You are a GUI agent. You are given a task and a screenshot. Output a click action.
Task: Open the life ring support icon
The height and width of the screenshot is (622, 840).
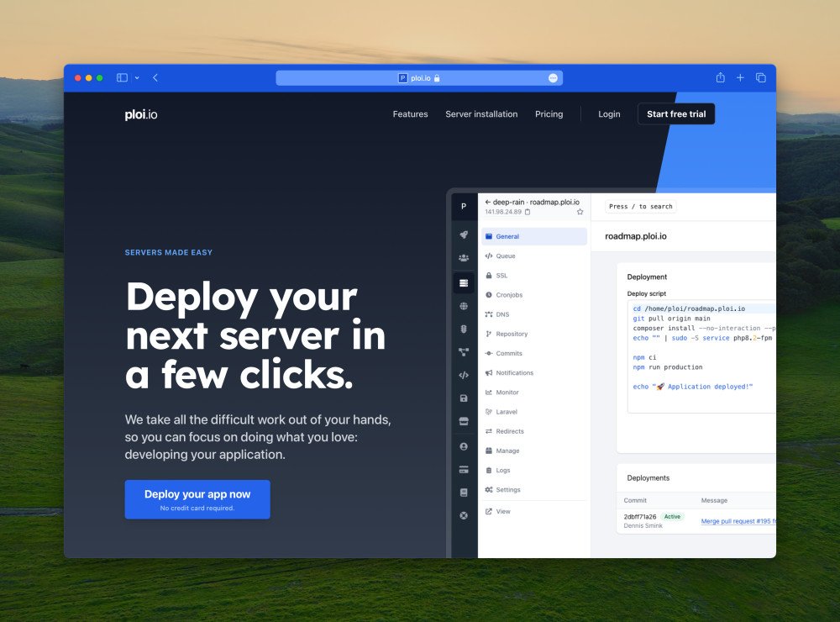(x=464, y=515)
